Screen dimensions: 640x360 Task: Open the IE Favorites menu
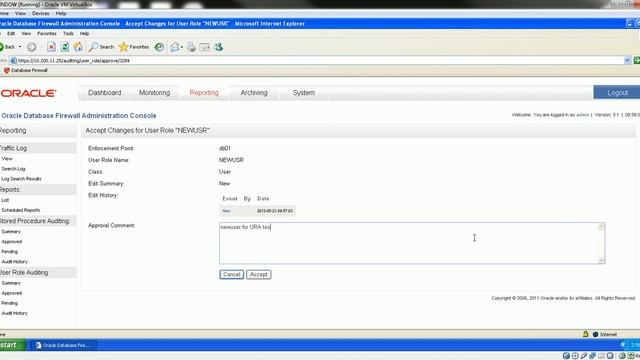pyautogui.click(x=47, y=33)
